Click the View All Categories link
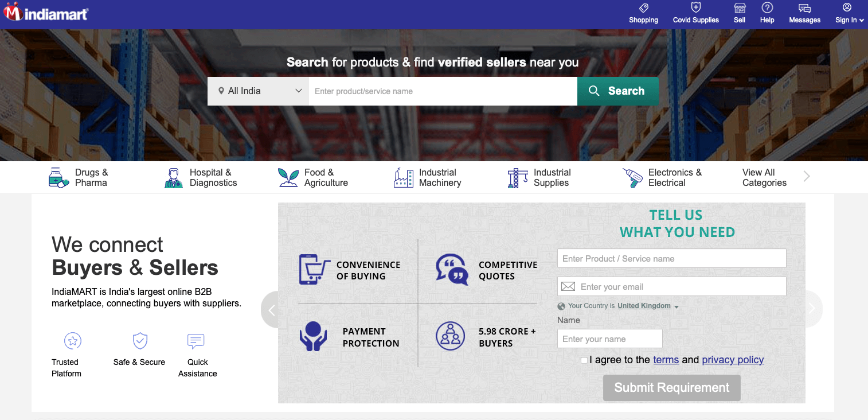The height and width of the screenshot is (420, 868). point(764,178)
